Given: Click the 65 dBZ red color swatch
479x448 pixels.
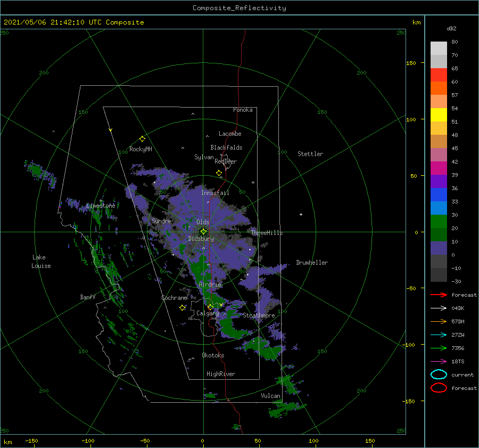Looking at the screenshot, I should 439,75.
